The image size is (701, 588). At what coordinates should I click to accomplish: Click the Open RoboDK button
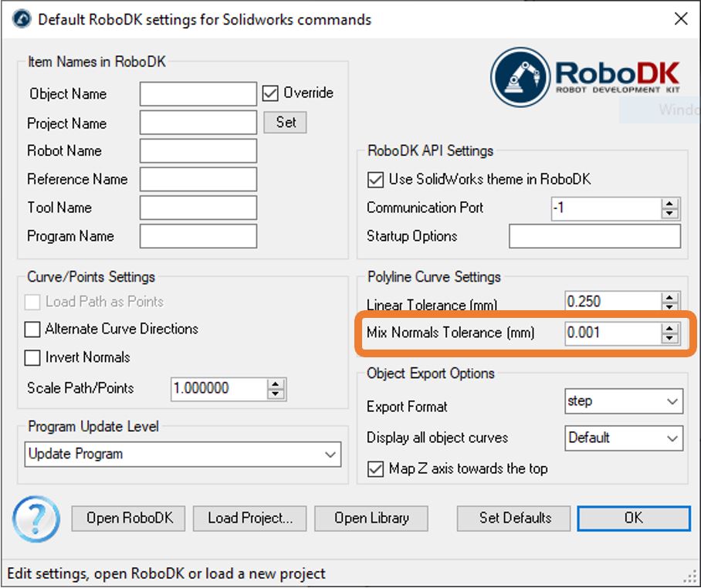[x=128, y=518]
